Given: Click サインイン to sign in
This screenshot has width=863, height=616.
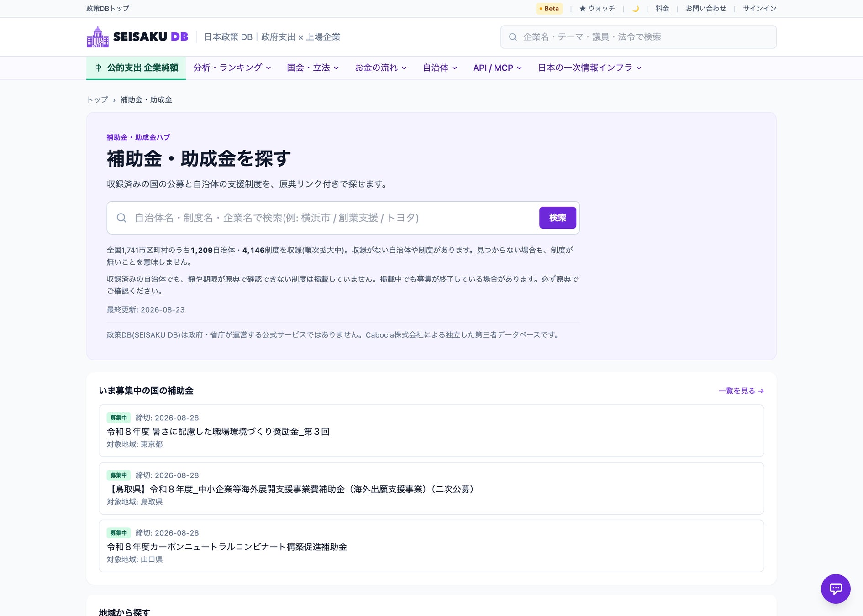Looking at the screenshot, I should pyautogui.click(x=760, y=9).
